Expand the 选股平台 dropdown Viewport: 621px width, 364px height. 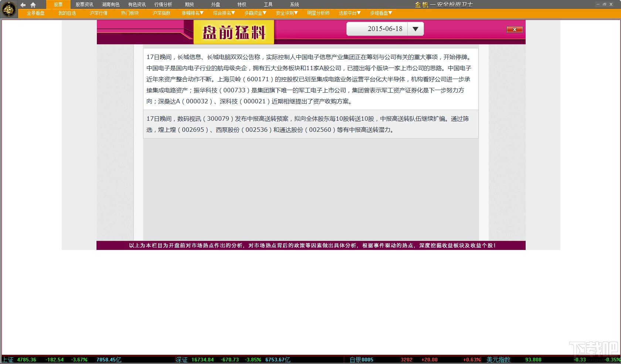coord(350,13)
